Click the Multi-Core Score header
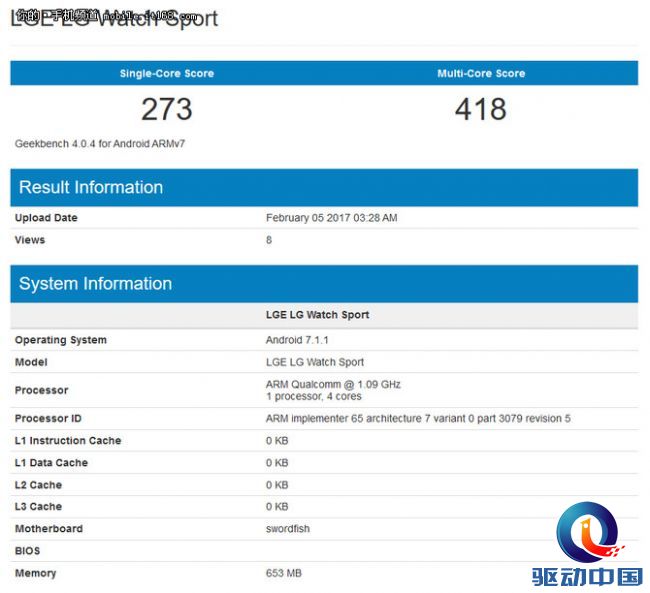The height and width of the screenshot is (593, 650). click(481, 73)
